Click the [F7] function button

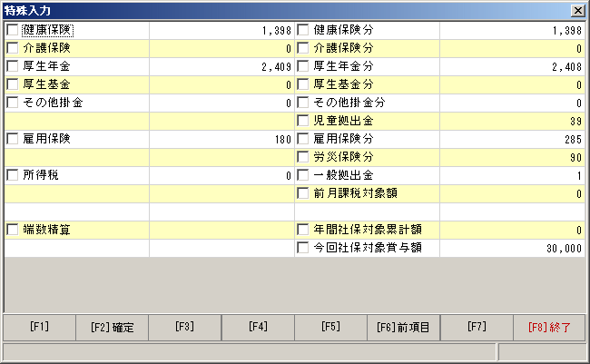[477, 327]
